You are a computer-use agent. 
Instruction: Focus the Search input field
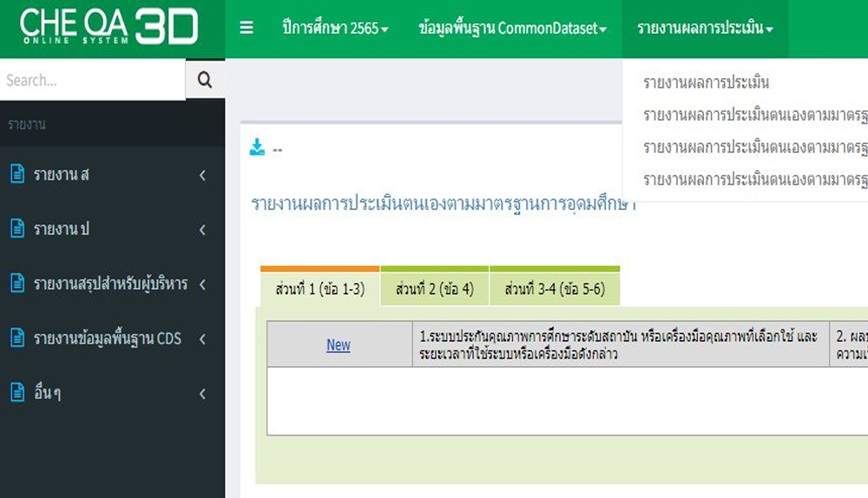click(x=92, y=80)
